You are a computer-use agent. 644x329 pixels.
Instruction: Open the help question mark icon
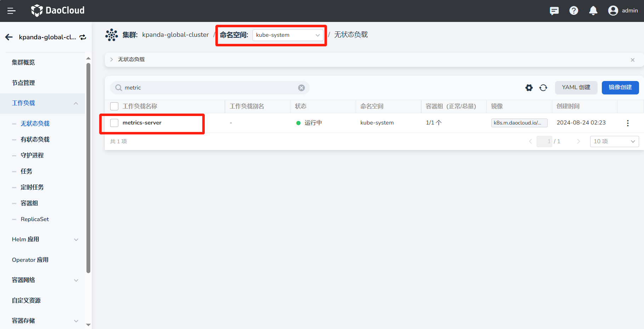(574, 11)
